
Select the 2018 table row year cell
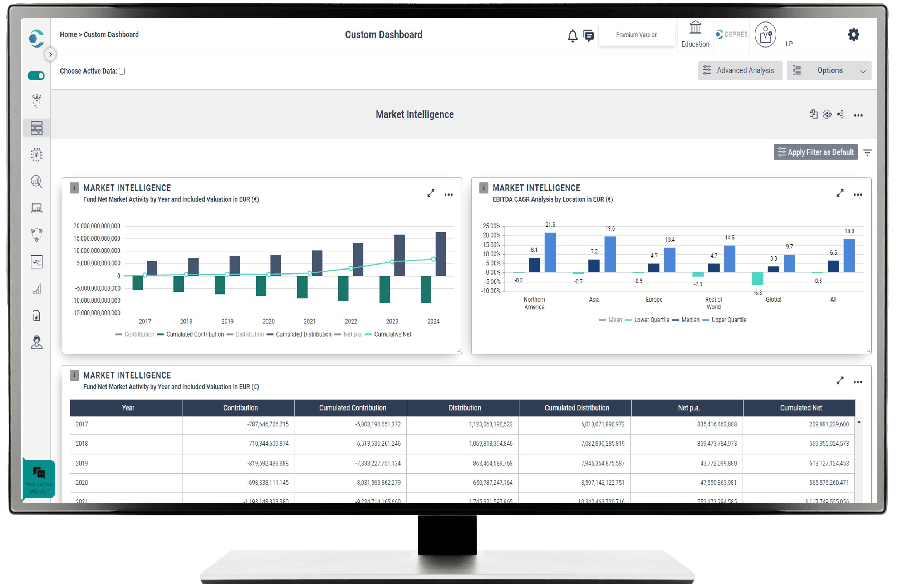tap(126, 444)
